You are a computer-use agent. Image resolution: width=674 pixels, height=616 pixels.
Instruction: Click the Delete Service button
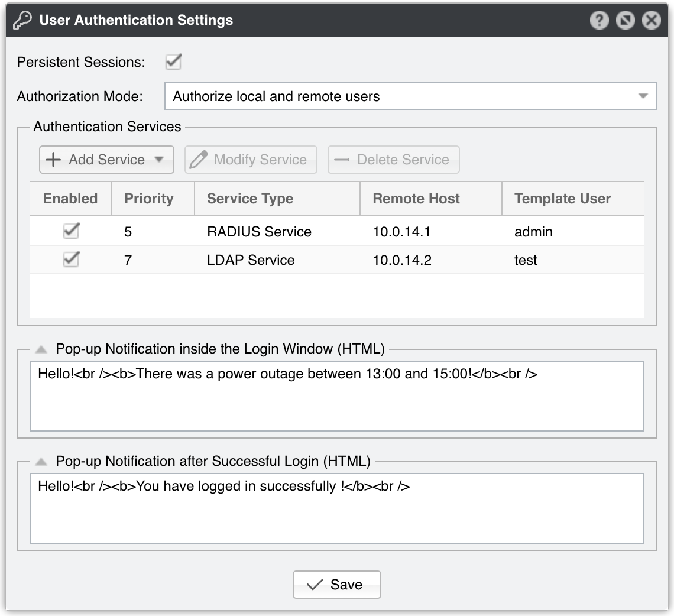393,160
